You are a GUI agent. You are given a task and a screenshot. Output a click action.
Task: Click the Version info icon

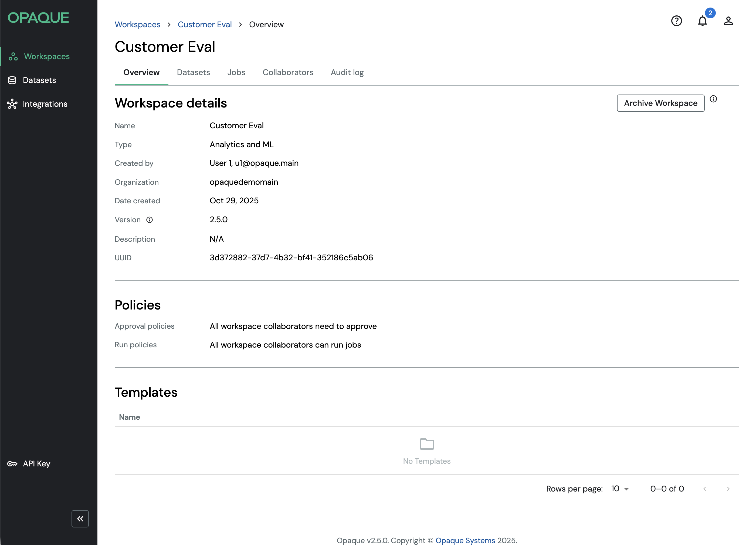pos(150,220)
